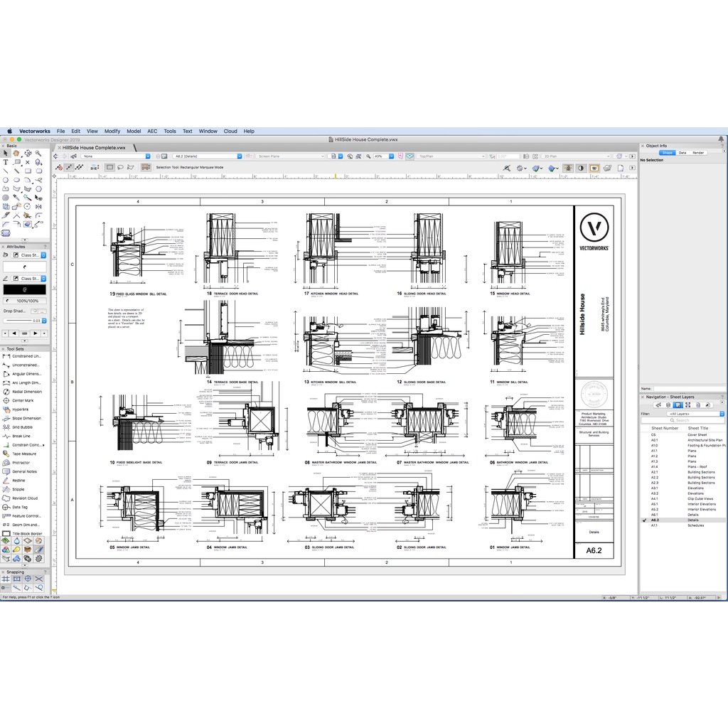
Task: Click the Redline tool
Action: [x=18, y=481]
